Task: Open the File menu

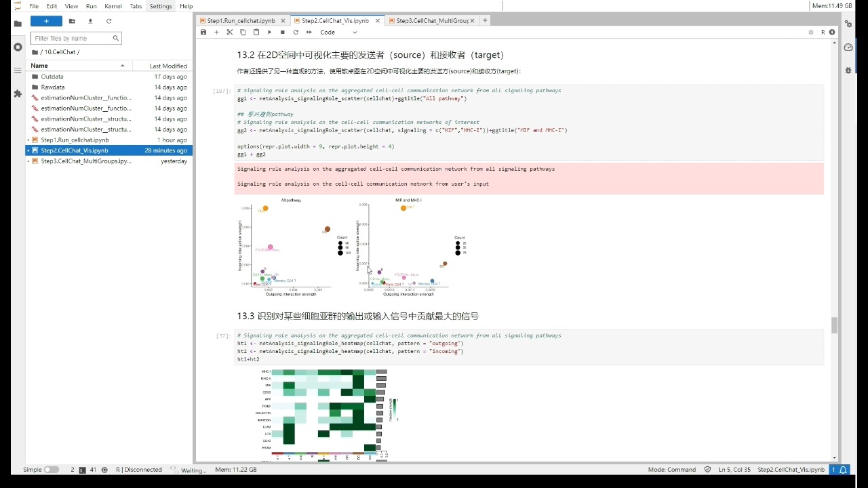Action: pos(34,6)
